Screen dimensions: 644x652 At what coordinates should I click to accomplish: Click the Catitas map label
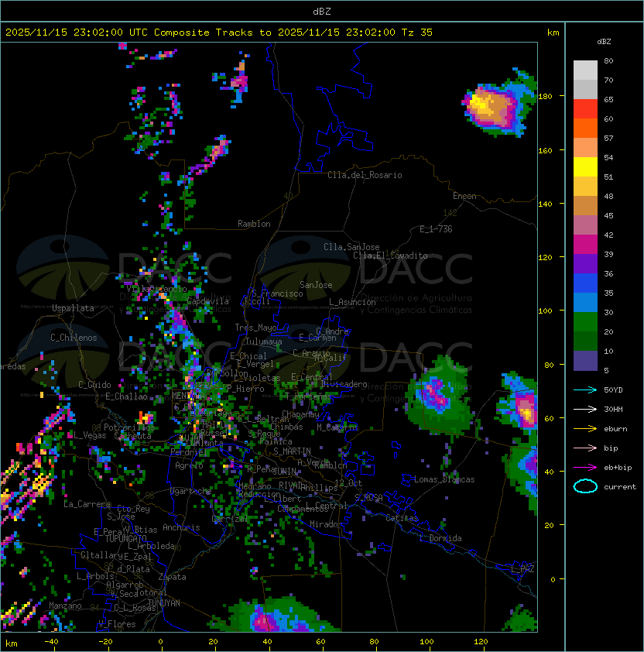pyautogui.click(x=402, y=518)
